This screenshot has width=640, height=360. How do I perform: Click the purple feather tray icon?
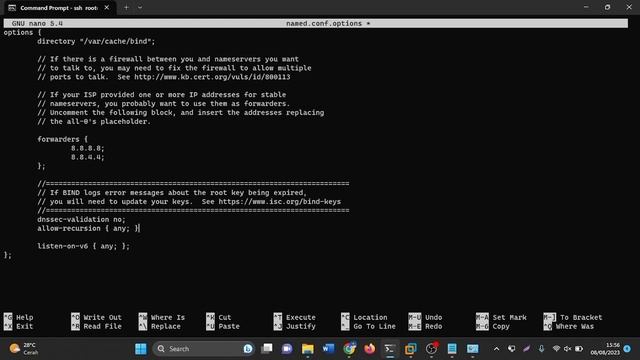pyautogui.click(x=527, y=349)
